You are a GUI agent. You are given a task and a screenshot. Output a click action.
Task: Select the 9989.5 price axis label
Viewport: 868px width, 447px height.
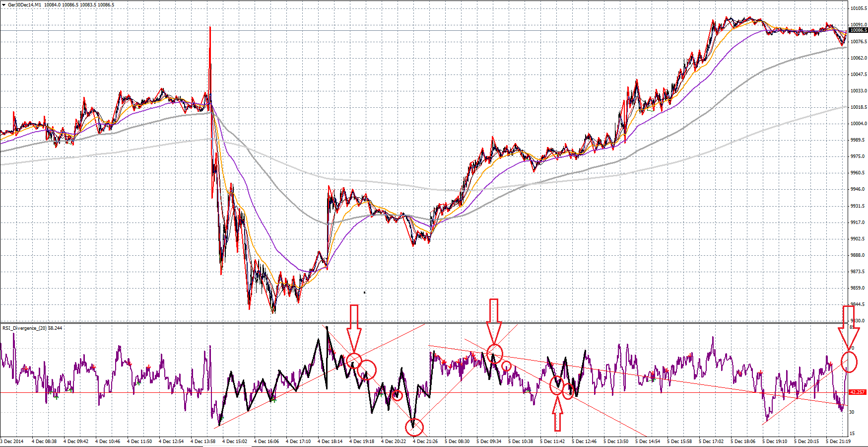click(858, 140)
